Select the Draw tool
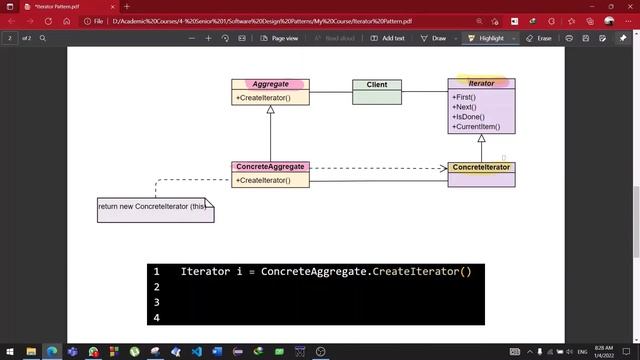Screen dimensions: 640x360 (x=433, y=38)
